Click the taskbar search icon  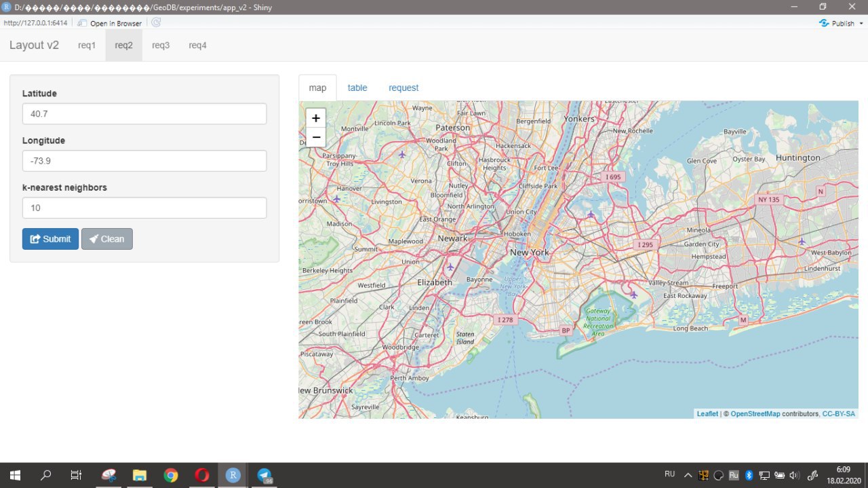tap(45, 475)
